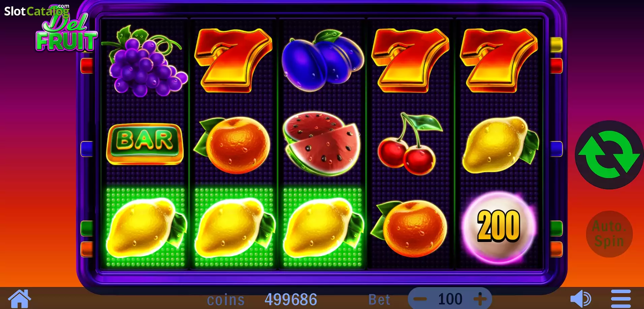The image size is (644, 309).
Task: Click the BAR symbol on first reel
Action: coord(145,144)
